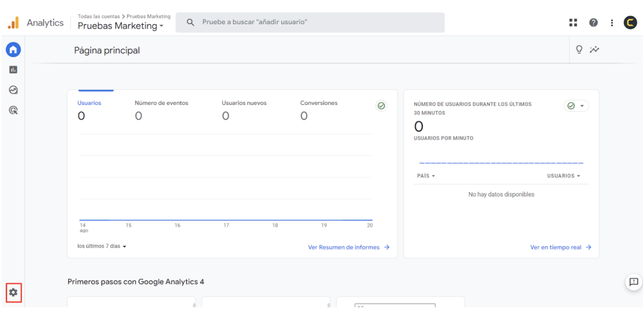This screenshot has width=644, height=309.
Task: Click the sparkline insights icon
Action: click(x=594, y=49)
